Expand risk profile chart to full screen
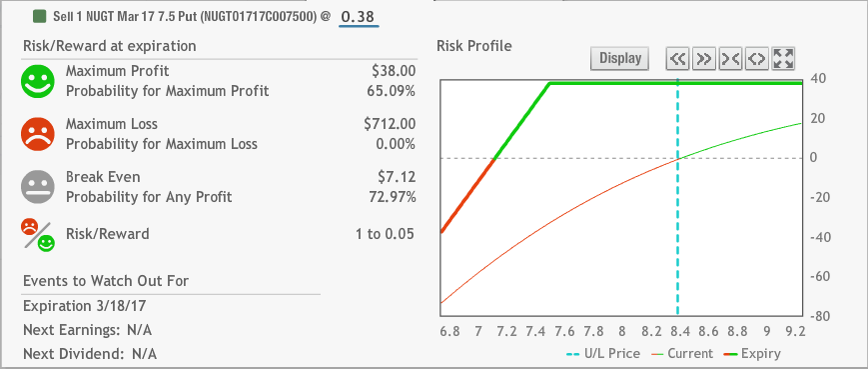Screen dimensions: 868x369 pos(783,59)
